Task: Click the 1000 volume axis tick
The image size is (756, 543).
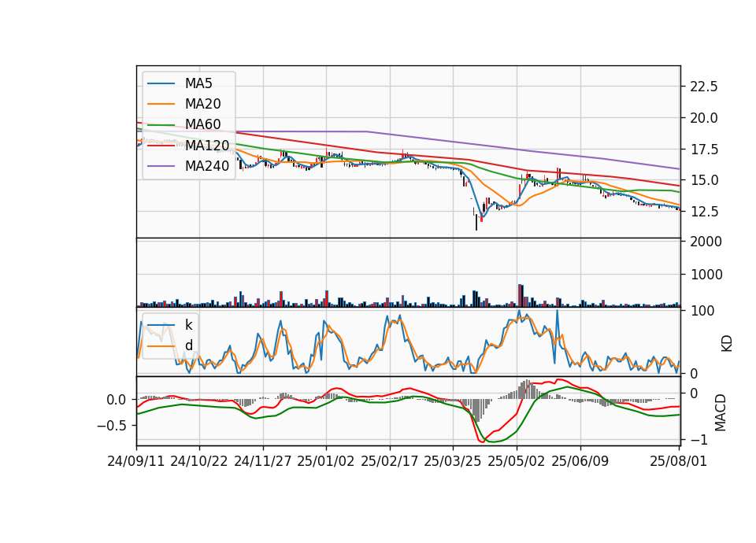Action: pos(706,275)
